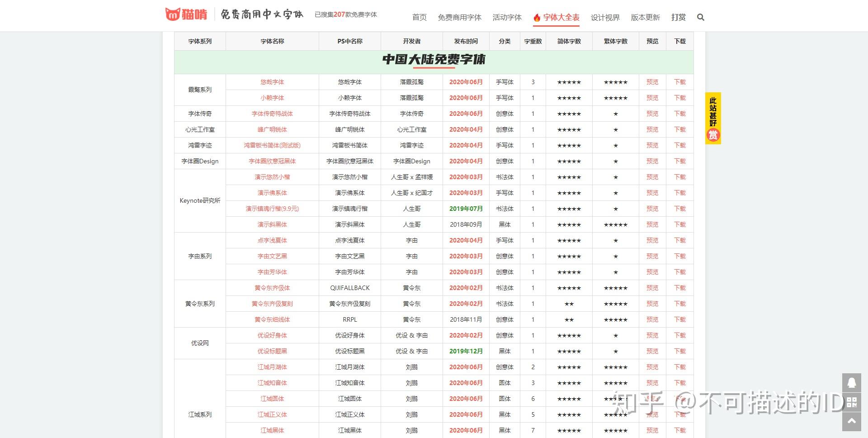Click 预览 in the 字体圈欣意冠黑体 row

coord(652,161)
